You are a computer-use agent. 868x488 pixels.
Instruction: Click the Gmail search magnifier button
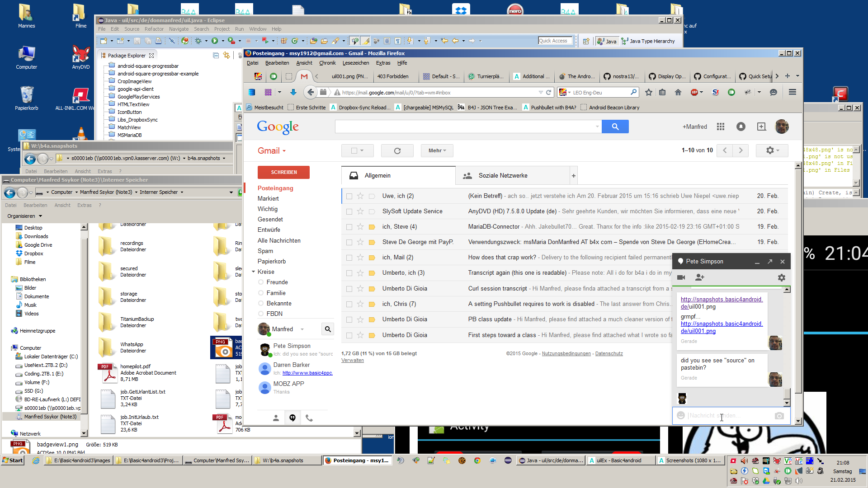pos(615,127)
